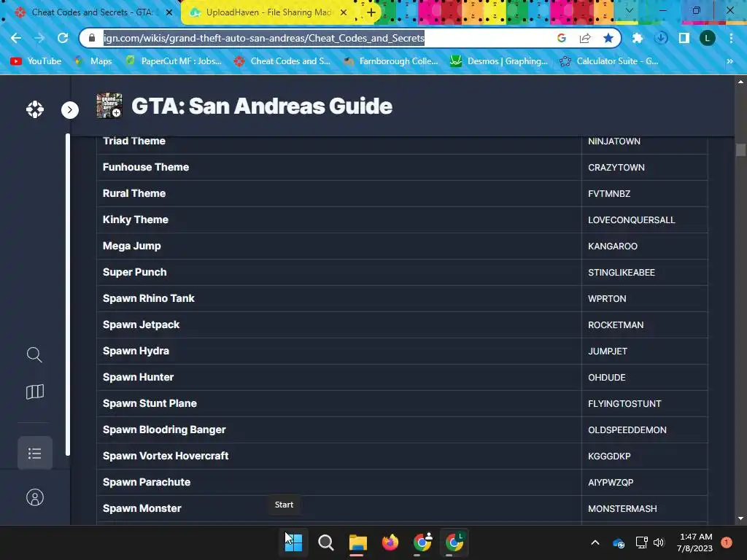Open the Farnborough College bookmark
This screenshot has width=747, height=560.
(x=390, y=61)
